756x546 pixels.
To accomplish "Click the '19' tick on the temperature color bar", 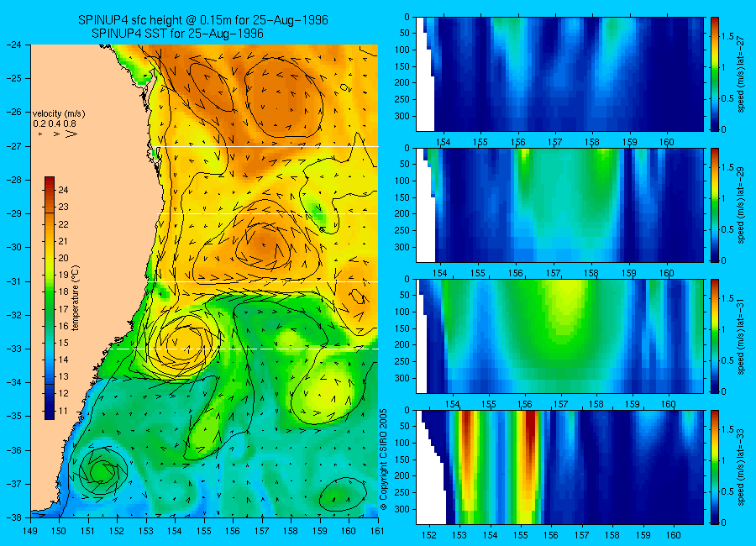I will pyautogui.click(x=63, y=275).
